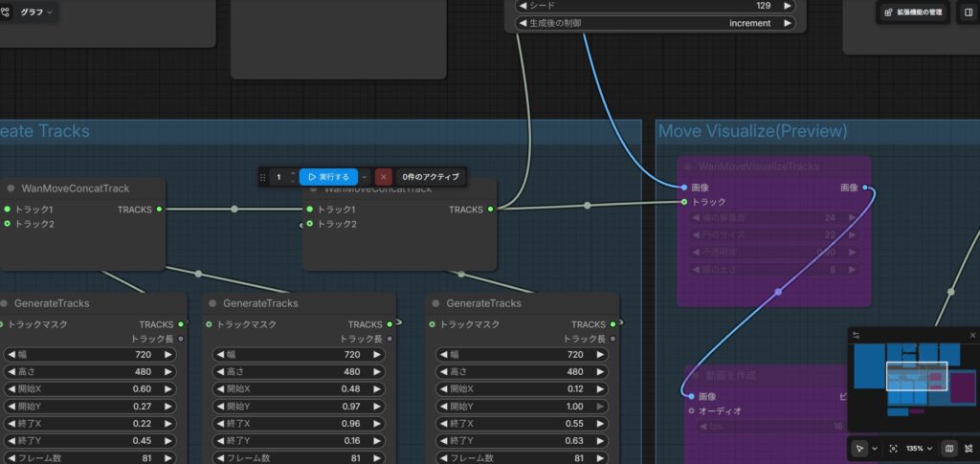Click the red cancel execution button
This screenshot has width=980, height=464.
[x=383, y=177]
